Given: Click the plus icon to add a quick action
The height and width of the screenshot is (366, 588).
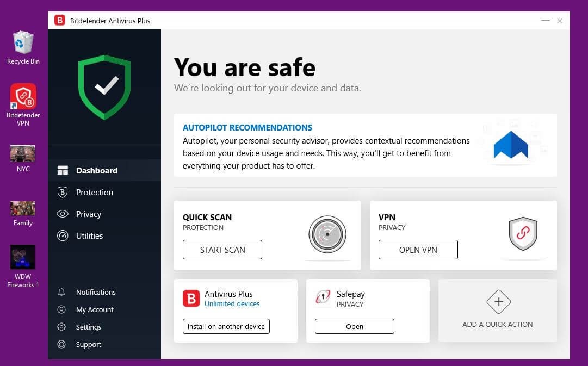Looking at the screenshot, I should (x=498, y=302).
